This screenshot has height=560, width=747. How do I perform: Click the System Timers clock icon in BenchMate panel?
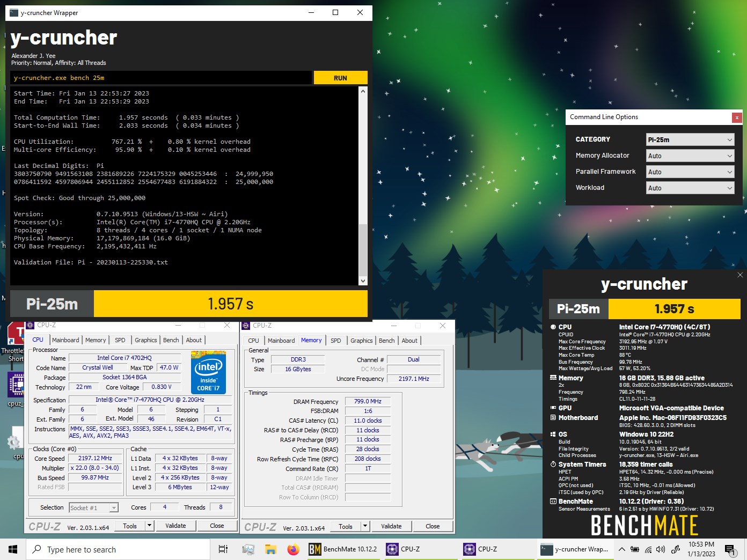click(553, 464)
